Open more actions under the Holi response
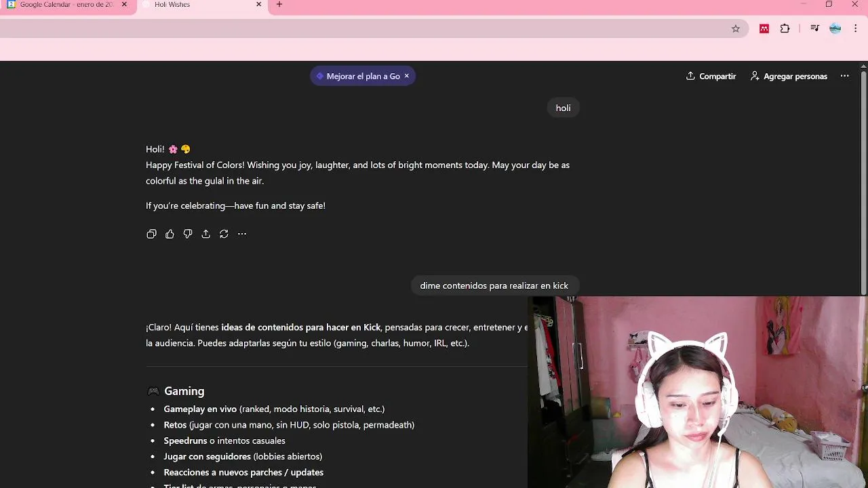The width and height of the screenshot is (868, 488). point(242,234)
